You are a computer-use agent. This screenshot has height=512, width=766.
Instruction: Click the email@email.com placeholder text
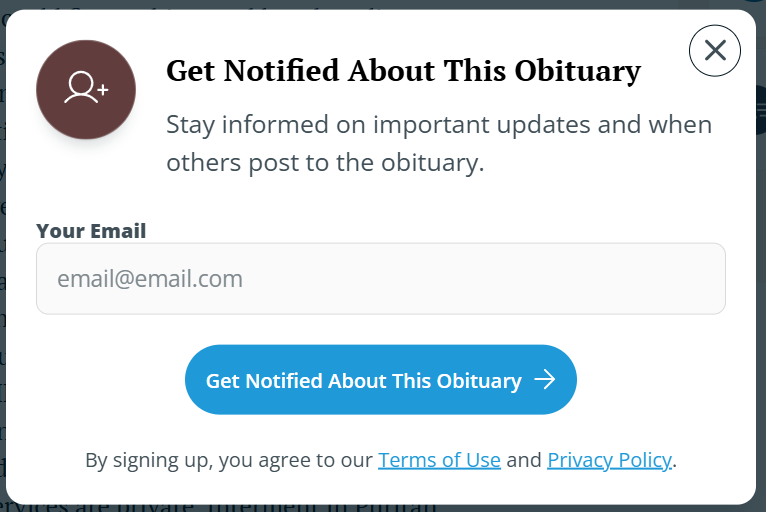pos(150,279)
